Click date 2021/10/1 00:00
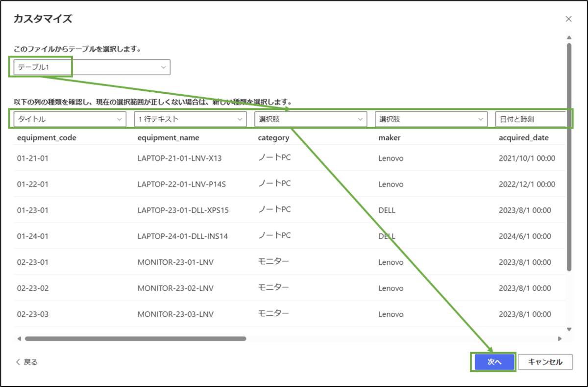The image size is (588, 387). pos(527,158)
